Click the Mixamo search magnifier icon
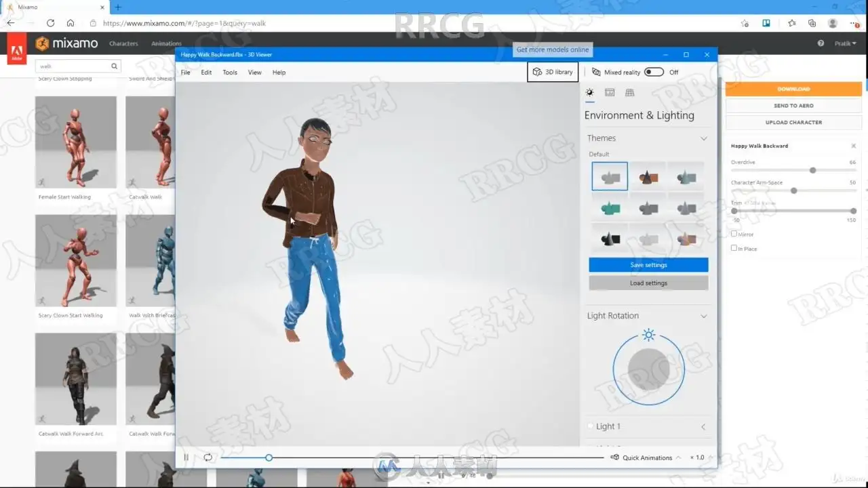The image size is (868, 488). 115,66
